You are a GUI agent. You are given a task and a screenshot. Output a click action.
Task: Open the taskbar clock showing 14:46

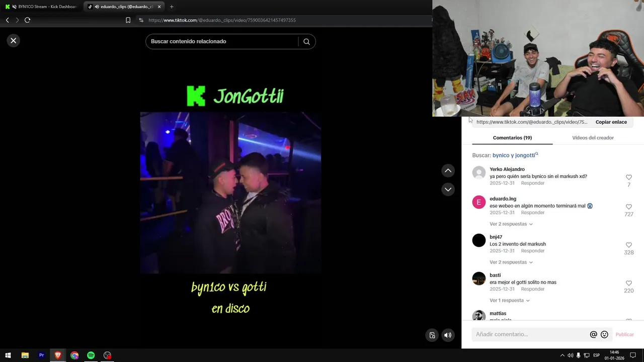pos(614,355)
